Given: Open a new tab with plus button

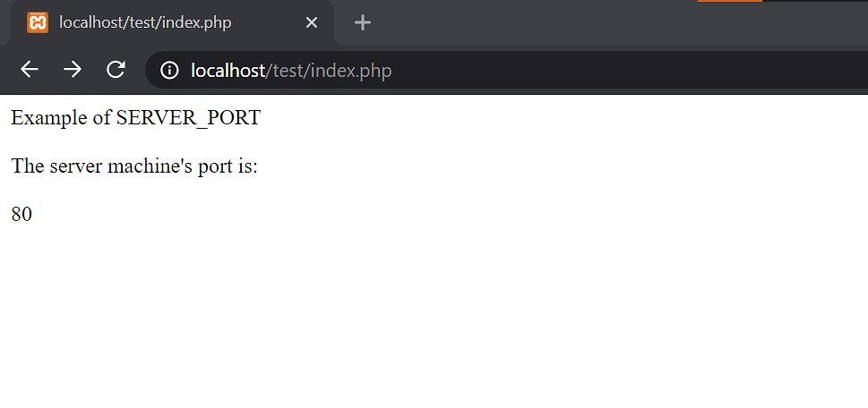Looking at the screenshot, I should 363,22.
